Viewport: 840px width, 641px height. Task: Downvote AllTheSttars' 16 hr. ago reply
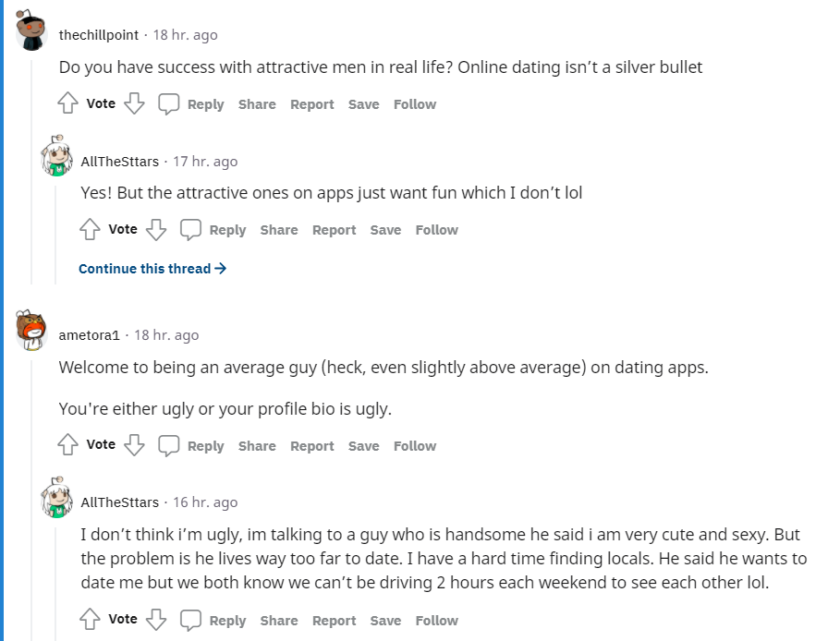[156, 620]
